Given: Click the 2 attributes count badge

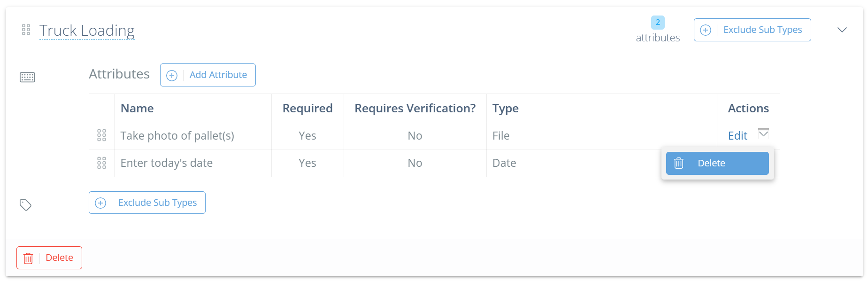Looking at the screenshot, I should click(658, 23).
